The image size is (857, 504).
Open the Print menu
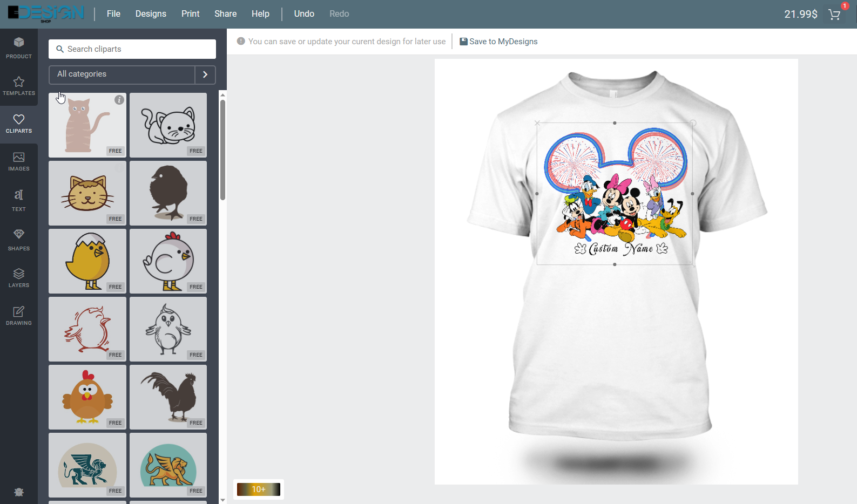pos(190,14)
